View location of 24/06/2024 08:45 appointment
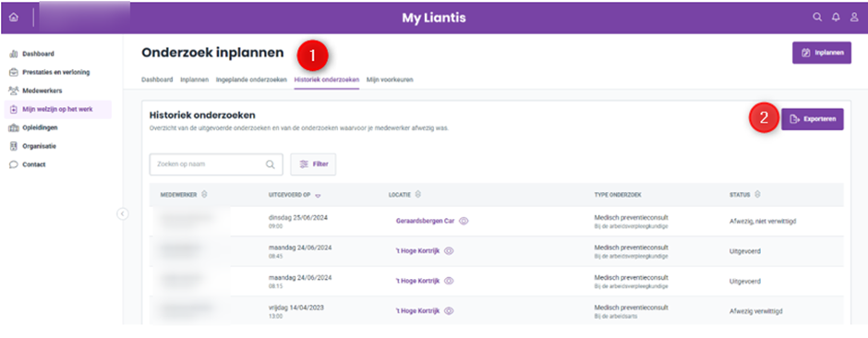The width and height of the screenshot is (868, 338). pos(449,250)
